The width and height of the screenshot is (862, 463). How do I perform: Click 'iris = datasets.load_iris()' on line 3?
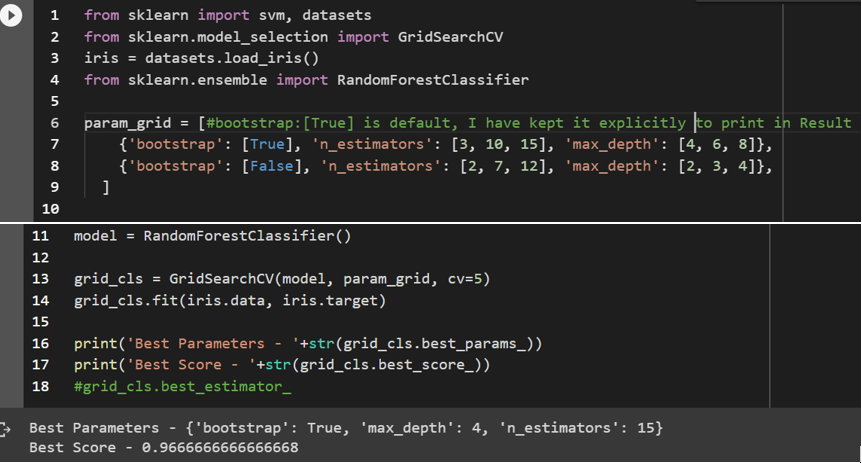[201, 58]
